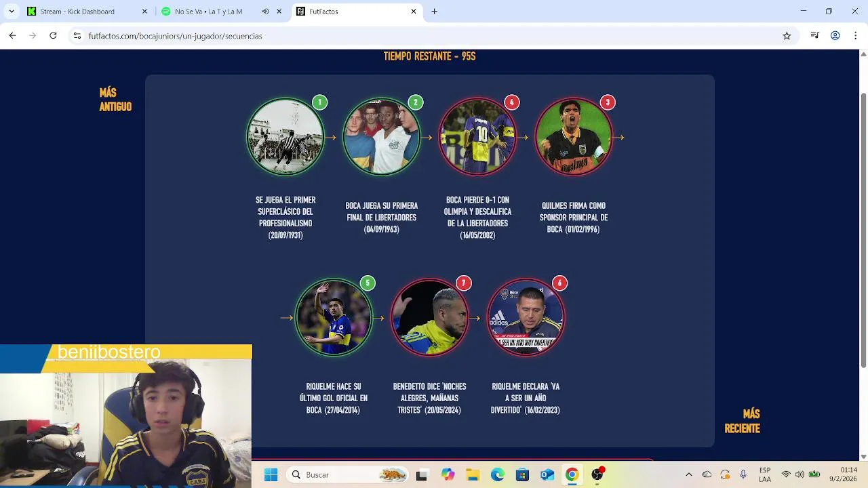Click caption 'Quilmes firma como sponsor principal'
This screenshot has height=488, width=868.
click(574, 218)
